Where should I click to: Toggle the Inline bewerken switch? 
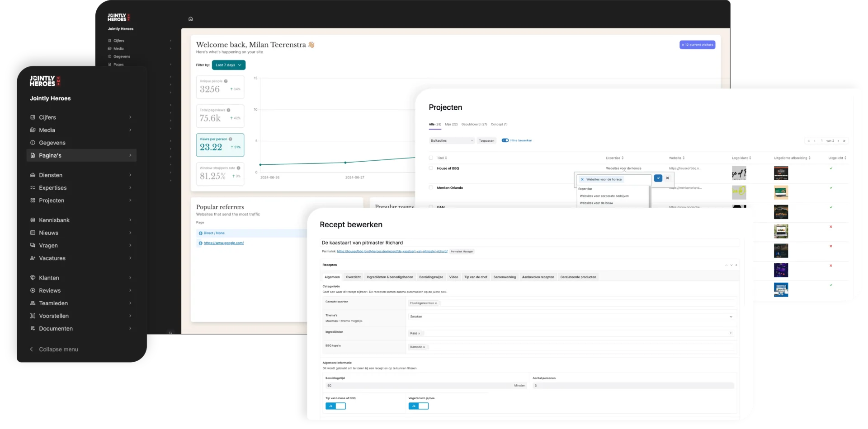[x=505, y=140]
